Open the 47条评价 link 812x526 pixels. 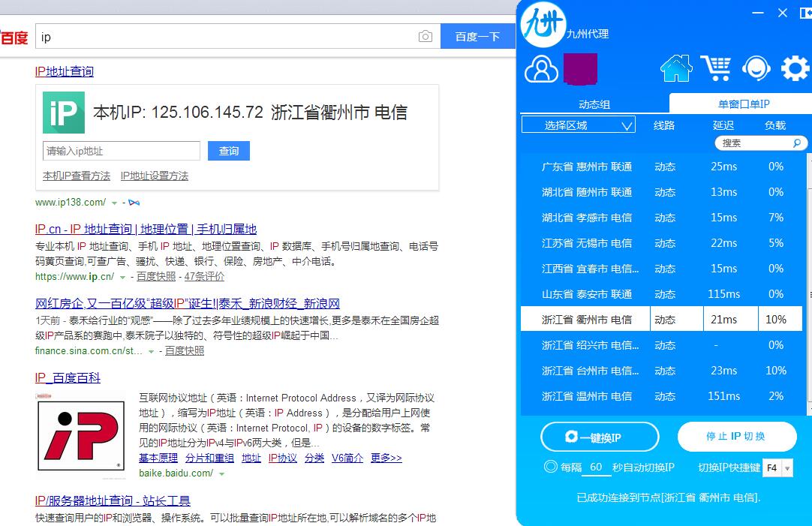(204, 276)
